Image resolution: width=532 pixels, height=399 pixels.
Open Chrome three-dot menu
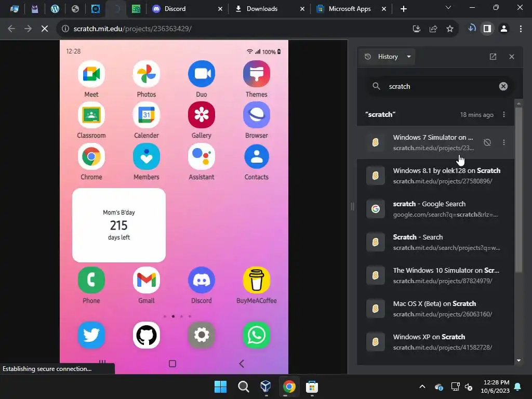tap(521, 29)
